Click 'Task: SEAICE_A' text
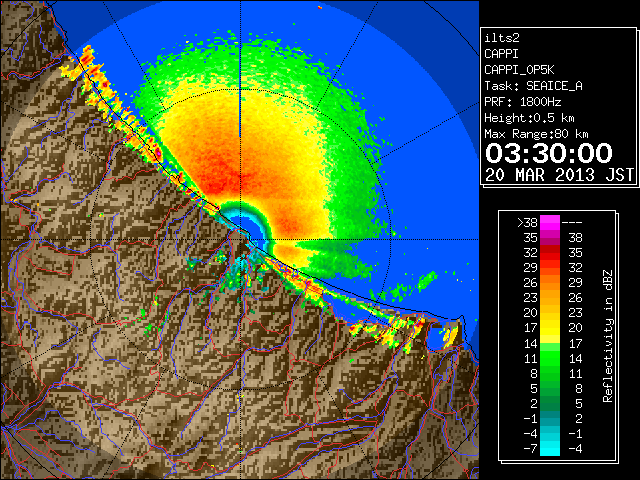Image resolution: width=640 pixels, height=480 pixels. coord(533,86)
